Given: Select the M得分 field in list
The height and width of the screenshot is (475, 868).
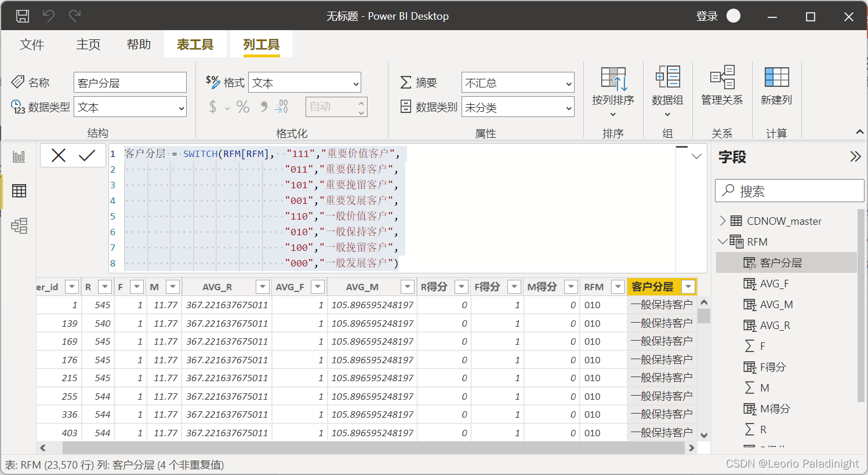Looking at the screenshot, I should click(x=786, y=408).
